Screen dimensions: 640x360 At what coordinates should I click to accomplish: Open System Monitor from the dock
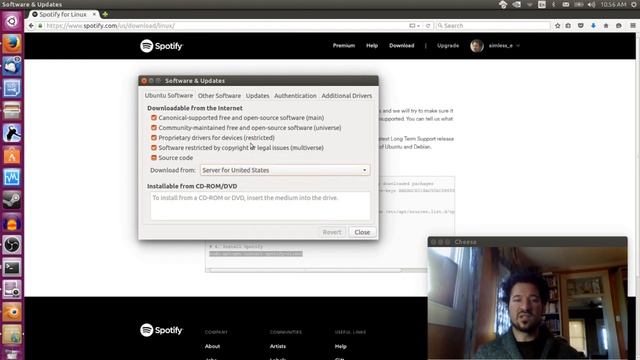point(11,178)
